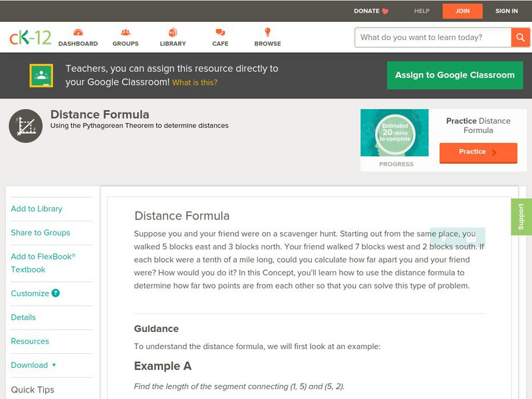532x399 pixels.
Task: Open the Groups people icon
Action: click(x=126, y=32)
